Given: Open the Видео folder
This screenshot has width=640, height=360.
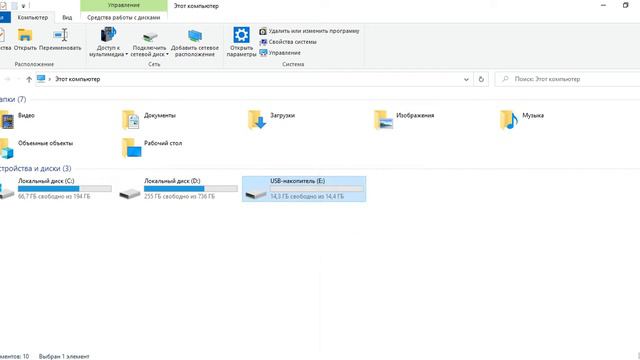Looking at the screenshot, I should click(x=18, y=119).
